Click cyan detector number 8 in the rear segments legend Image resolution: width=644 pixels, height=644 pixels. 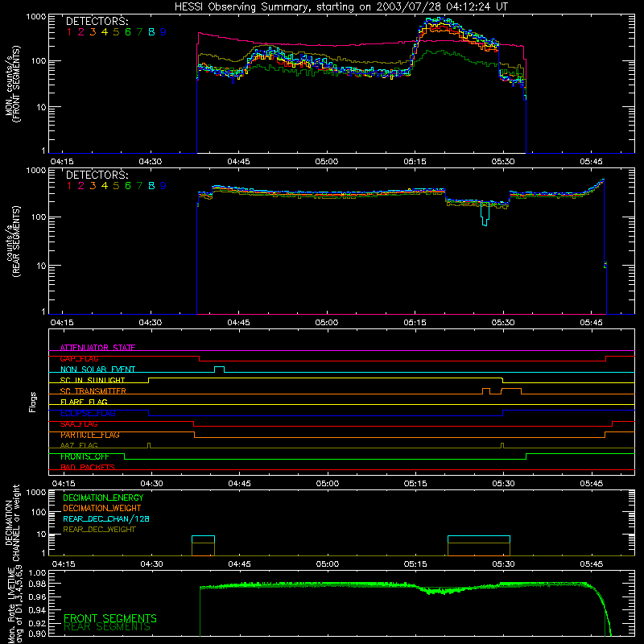click(151, 186)
